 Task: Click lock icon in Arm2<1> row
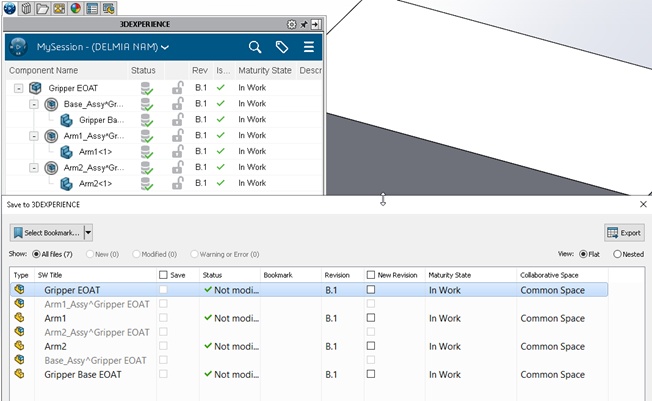[178, 183]
